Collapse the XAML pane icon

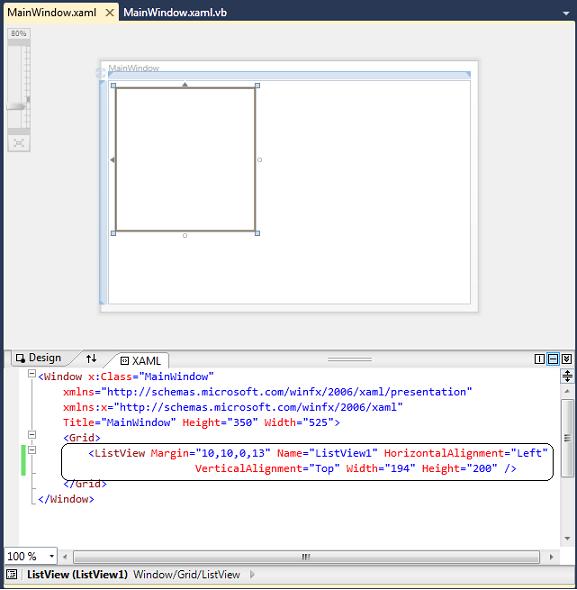click(x=566, y=359)
